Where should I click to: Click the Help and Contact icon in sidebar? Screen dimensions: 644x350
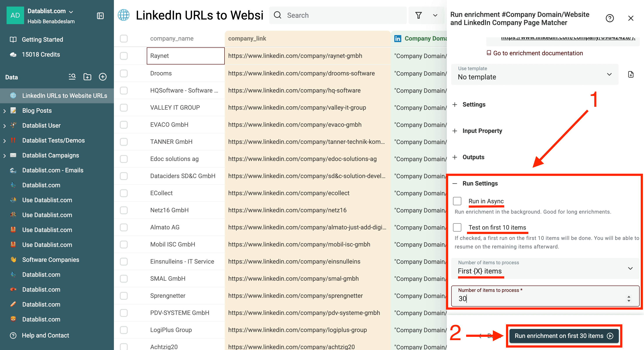(13, 335)
